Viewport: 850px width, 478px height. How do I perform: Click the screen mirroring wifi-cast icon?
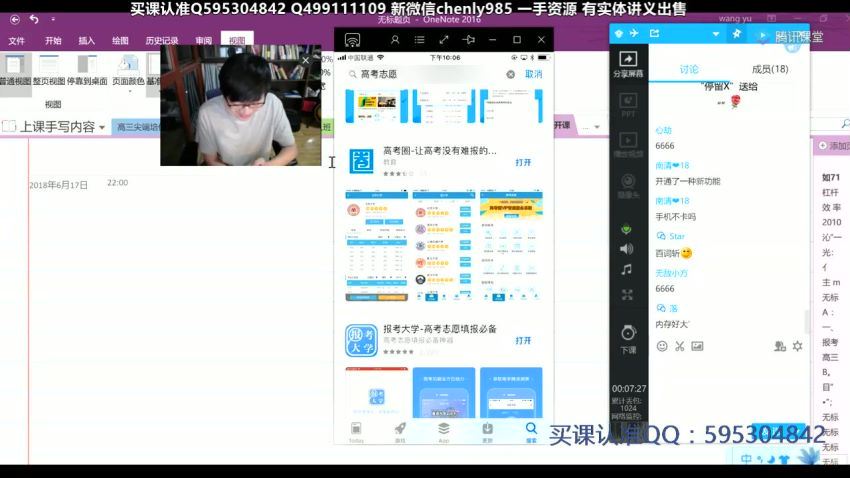point(352,40)
